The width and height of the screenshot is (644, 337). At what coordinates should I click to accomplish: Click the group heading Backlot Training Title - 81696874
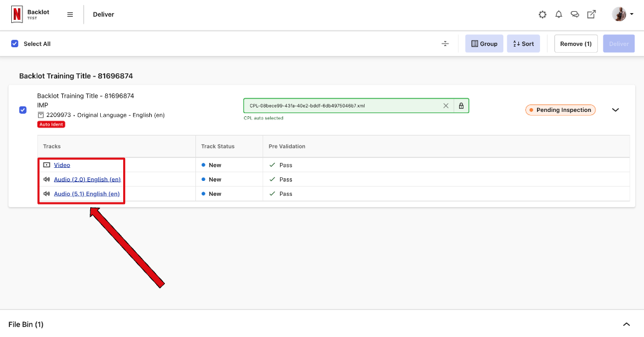point(76,76)
